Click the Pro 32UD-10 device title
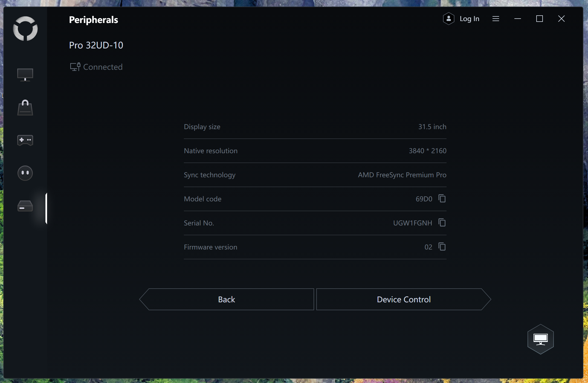588x383 pixels. pyautogui.click(x=96, y=45)
